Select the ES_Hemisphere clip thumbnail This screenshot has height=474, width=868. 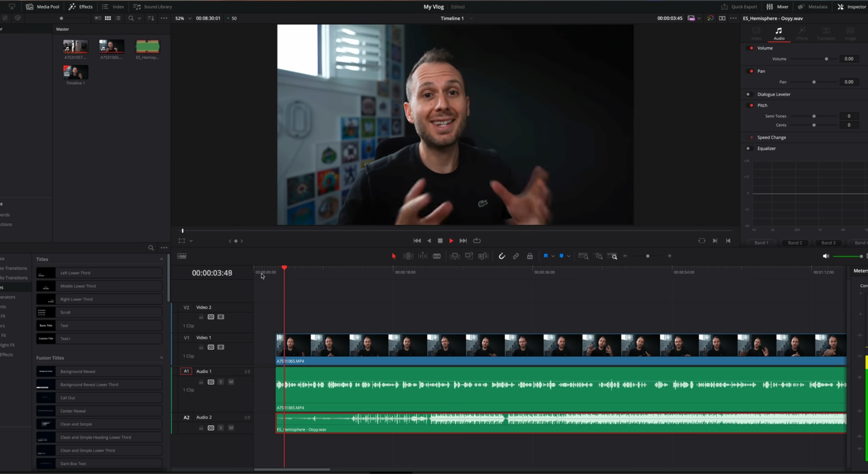point(147,47)
